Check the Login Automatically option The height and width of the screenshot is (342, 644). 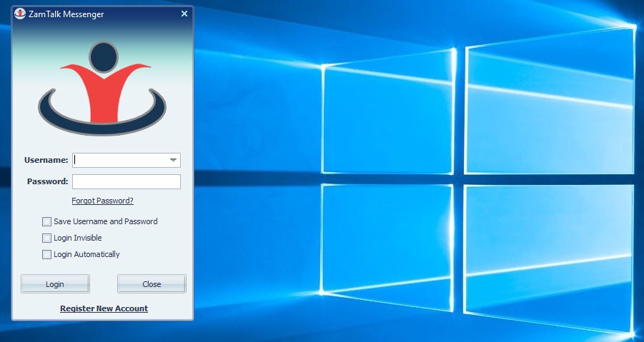pyautogui.click(x=47, y=255)
